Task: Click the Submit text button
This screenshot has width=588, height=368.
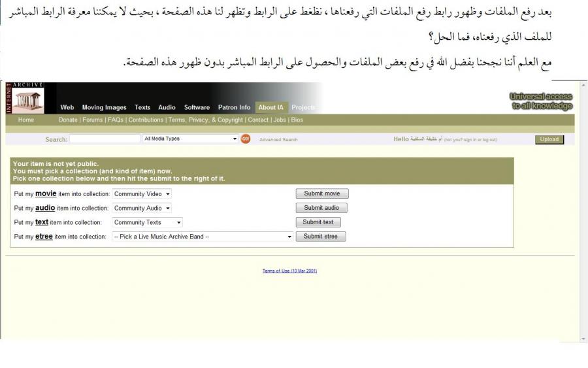Action: coord(319,222)
